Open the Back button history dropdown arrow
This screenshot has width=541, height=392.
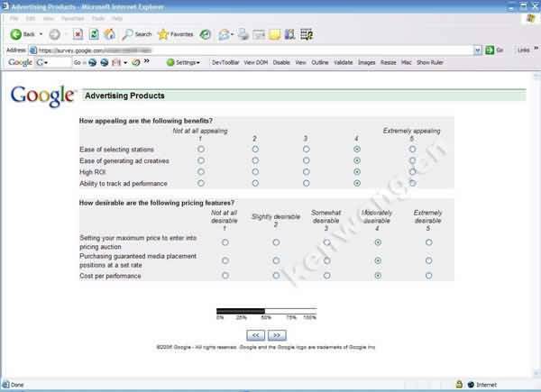[x=41, y=34]
